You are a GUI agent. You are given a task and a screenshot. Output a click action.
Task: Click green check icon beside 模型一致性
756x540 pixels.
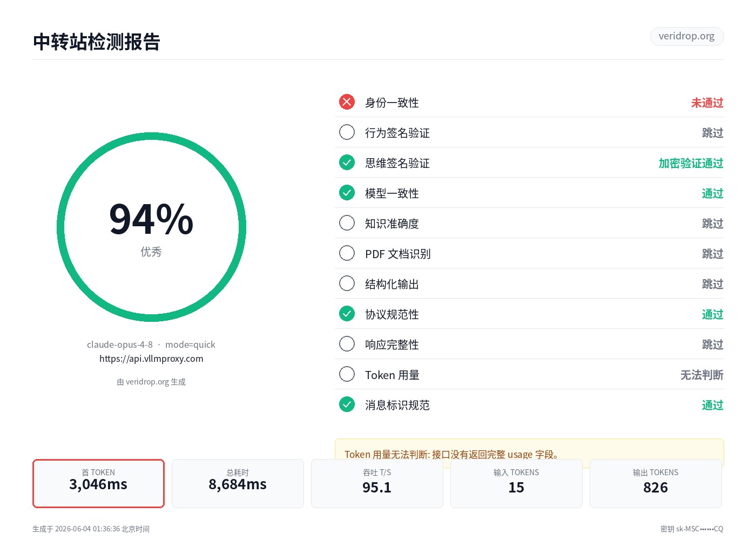(x=347, y=193)
